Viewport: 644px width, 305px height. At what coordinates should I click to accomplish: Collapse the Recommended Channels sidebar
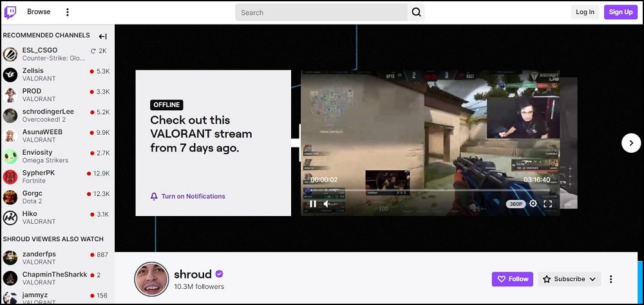[x=102, y=37]
